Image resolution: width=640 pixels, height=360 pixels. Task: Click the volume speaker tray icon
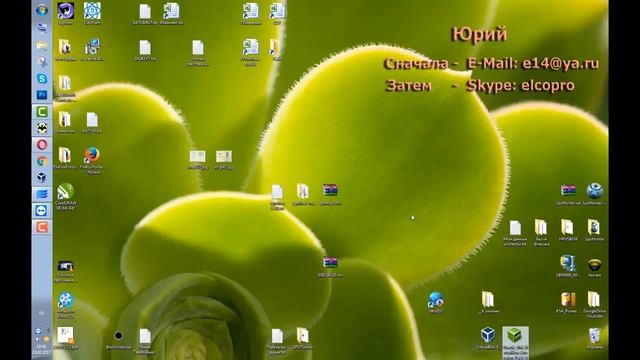tap(38, 339)
